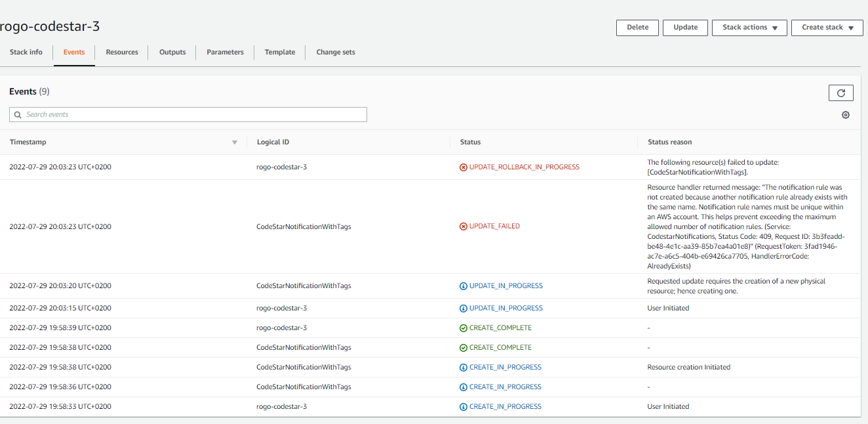Screen dimensions: 868x424
Task: Switch to the Resources tab
Action: pyautogui.click(x=121, y=52)
